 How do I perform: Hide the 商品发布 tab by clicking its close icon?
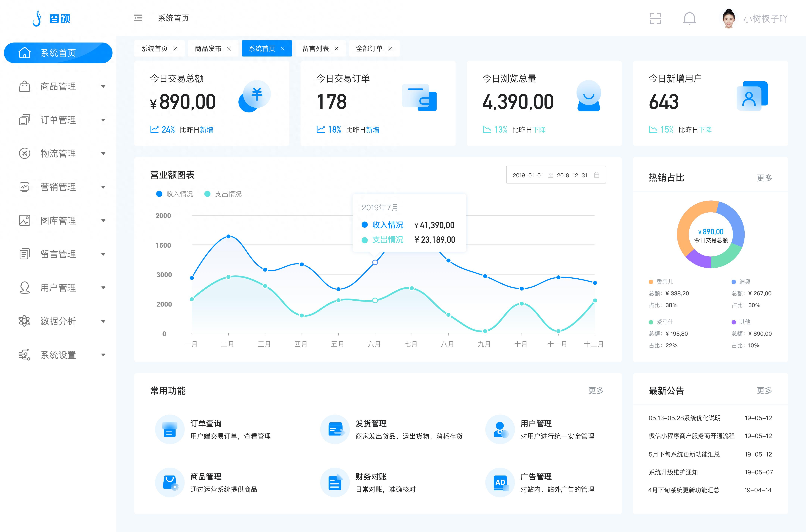pyautogui.click(x=229, y=48)
